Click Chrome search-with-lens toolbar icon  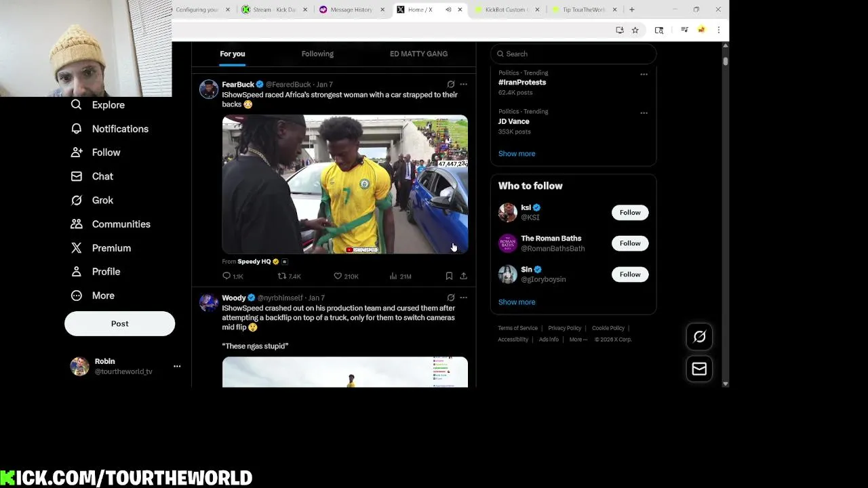(658, 30)
